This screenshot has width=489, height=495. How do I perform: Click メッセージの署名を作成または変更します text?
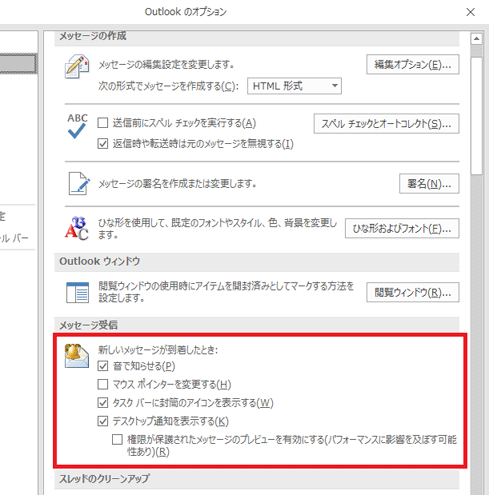(x=177, y=183)
